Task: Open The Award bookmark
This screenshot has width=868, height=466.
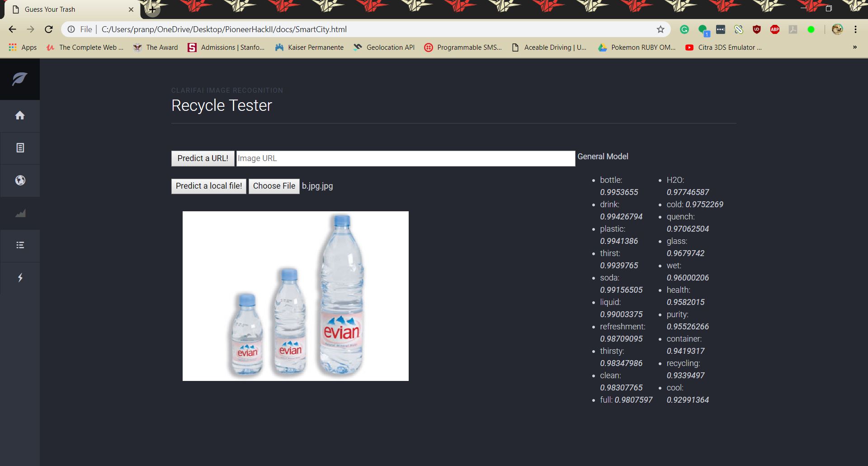Action: pos(156,47)
